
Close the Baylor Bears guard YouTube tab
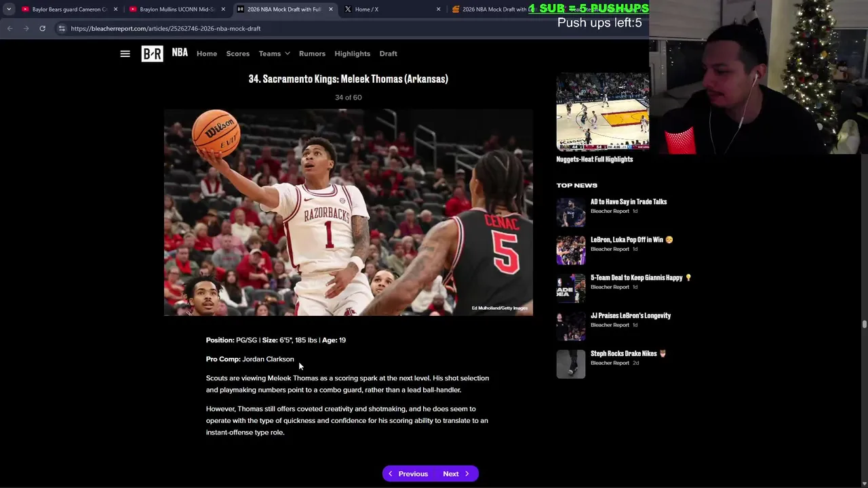coord(115,9)
